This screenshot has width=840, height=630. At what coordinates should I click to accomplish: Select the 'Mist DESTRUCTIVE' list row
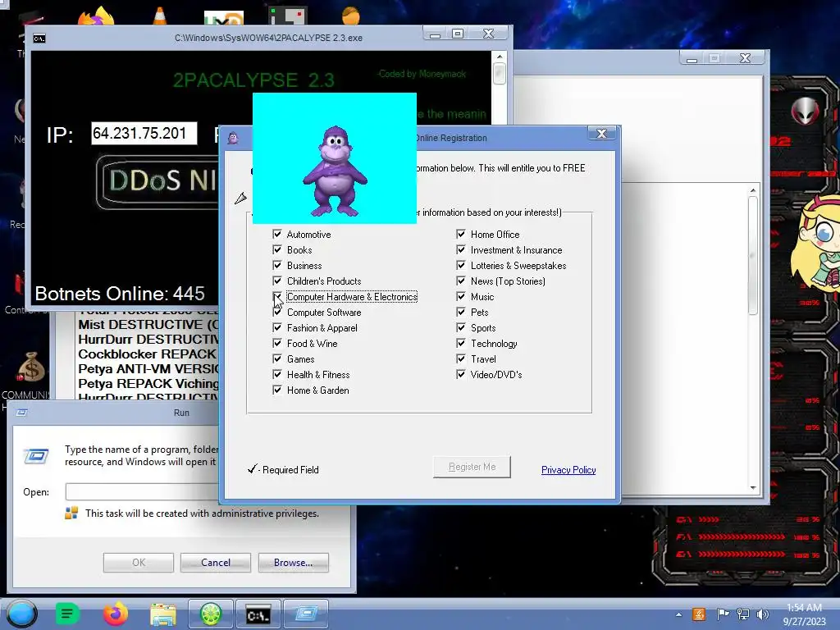coord(148,325)
